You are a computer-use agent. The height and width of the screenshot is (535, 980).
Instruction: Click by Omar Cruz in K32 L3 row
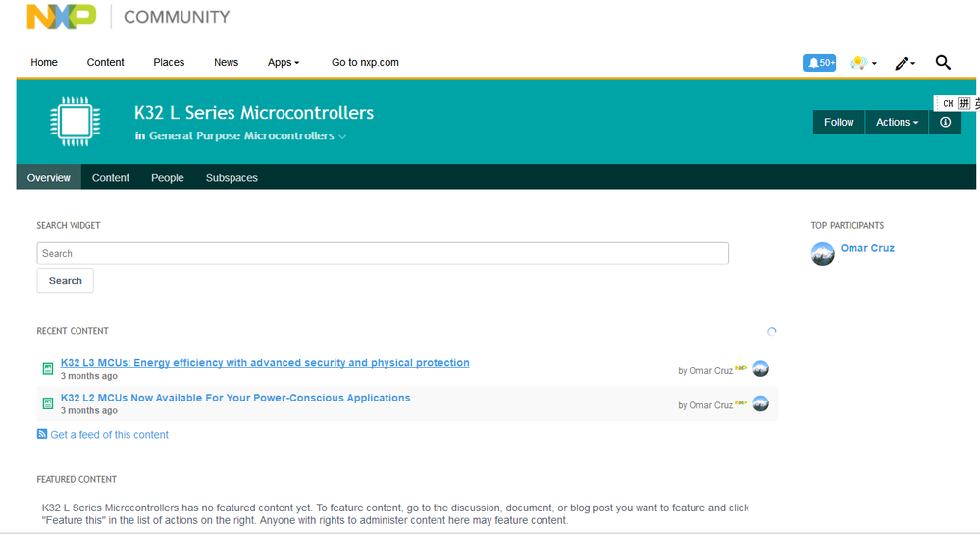(x=705, y=370)
